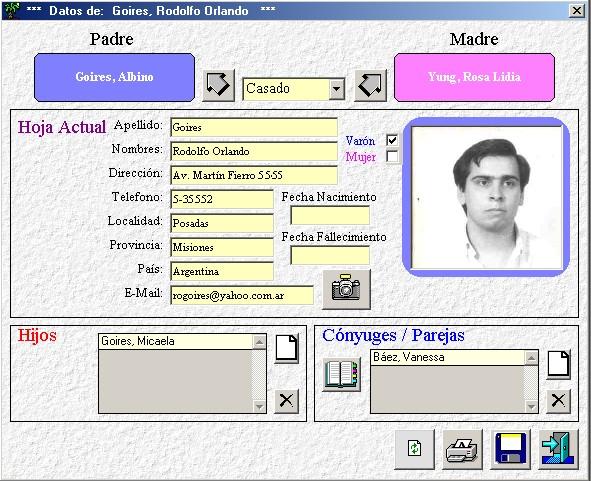Exit form via the door icon

pos(558,449)
